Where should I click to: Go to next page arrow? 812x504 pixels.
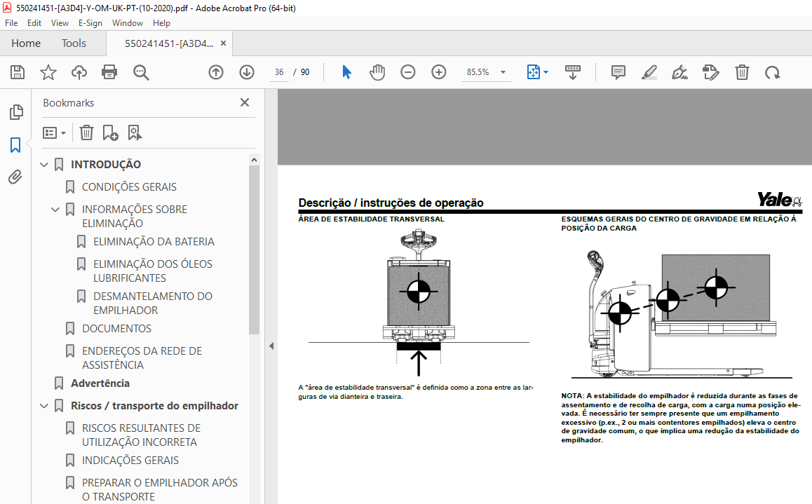(x=247, y=72)
